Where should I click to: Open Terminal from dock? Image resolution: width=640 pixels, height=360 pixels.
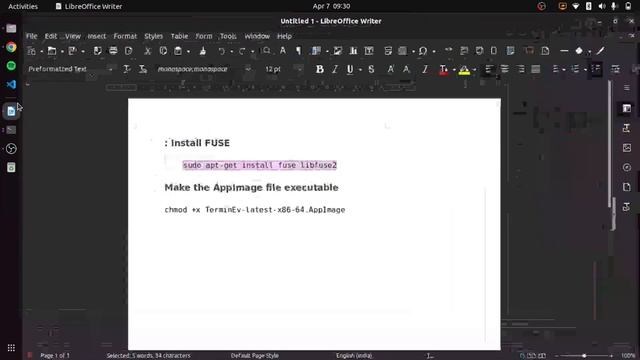(11, 130)
